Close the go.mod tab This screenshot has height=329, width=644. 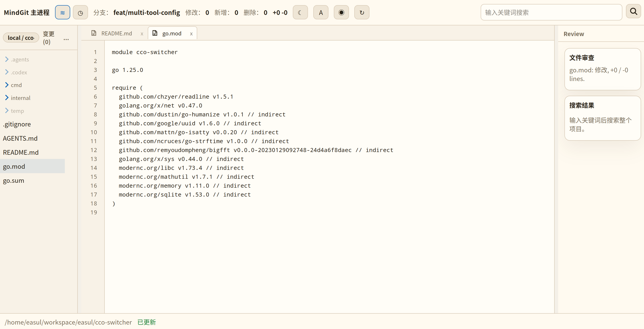(x=191, y=34)
